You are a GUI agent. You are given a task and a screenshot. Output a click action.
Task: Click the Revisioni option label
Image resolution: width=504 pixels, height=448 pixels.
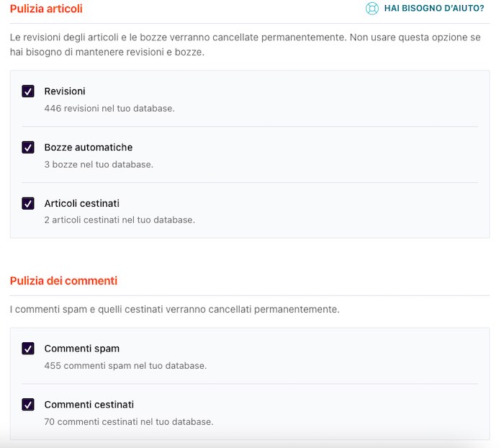pos(65,91)
